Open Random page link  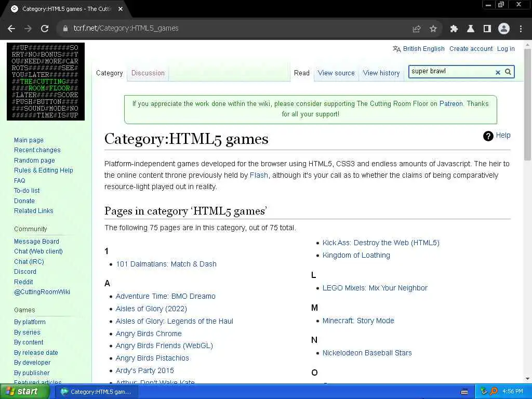(34, 160)
